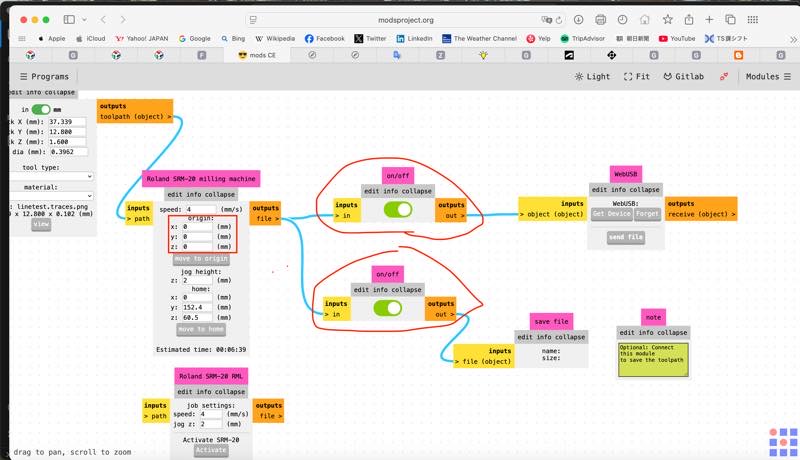Open The Weather Channel bookmark
800x460 pixels.
pyautogui.click(x=479, y=38)
